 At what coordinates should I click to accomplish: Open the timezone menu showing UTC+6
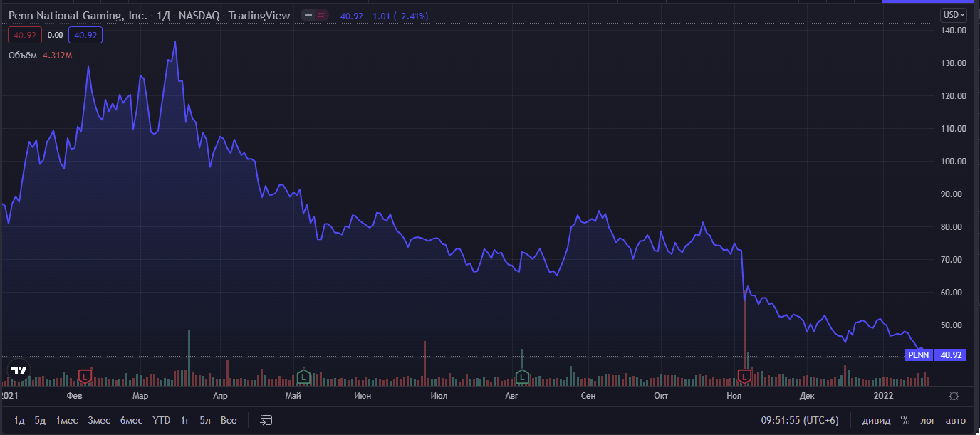(x=799, y=420)
